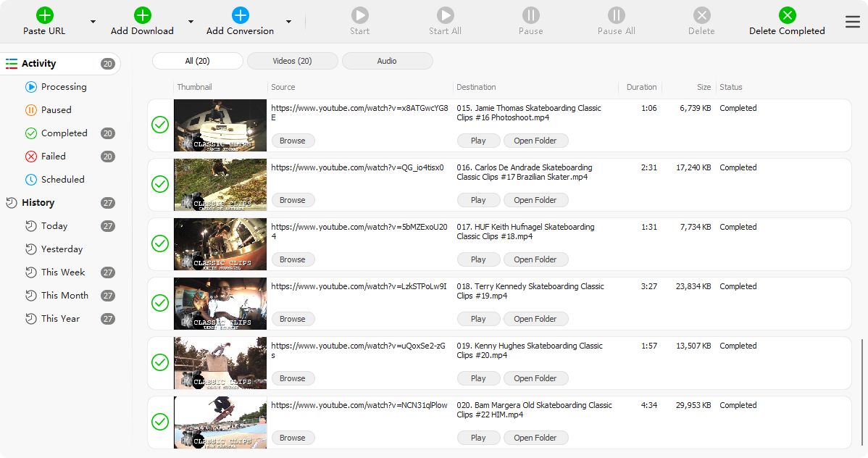Click thumbnail of Bam Margera clip
Screen dimensions: 868x458
(220, 422)
